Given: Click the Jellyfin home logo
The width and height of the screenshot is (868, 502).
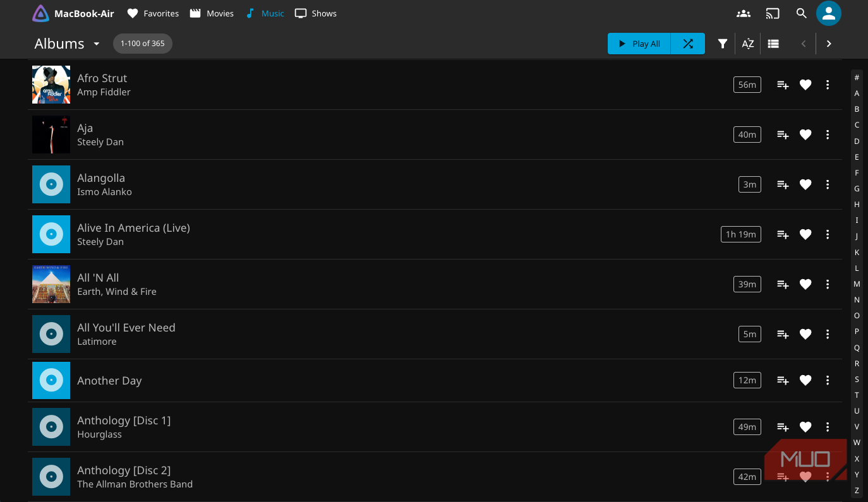Looking at the screenshot, I should 40,13.
